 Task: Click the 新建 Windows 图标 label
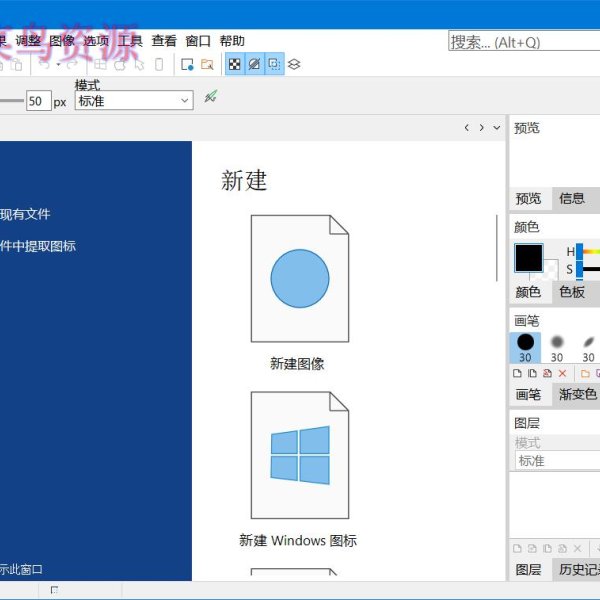tap(298, 540)
